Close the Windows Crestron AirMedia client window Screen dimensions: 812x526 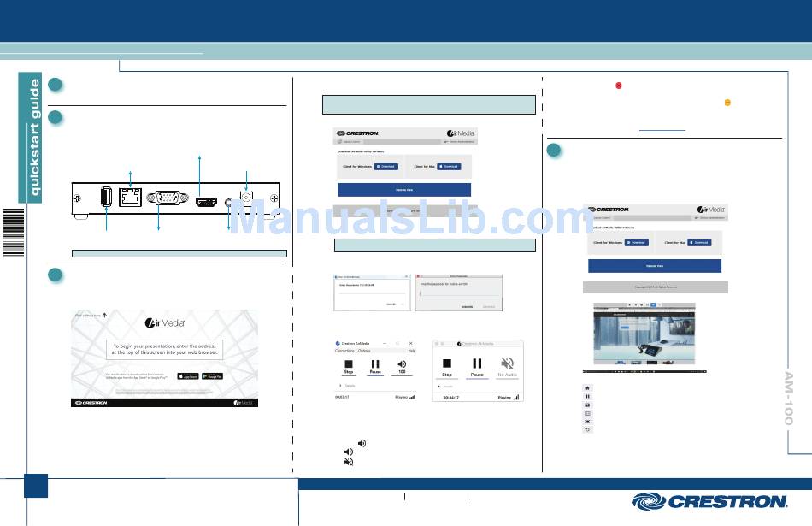pos(410,343)
